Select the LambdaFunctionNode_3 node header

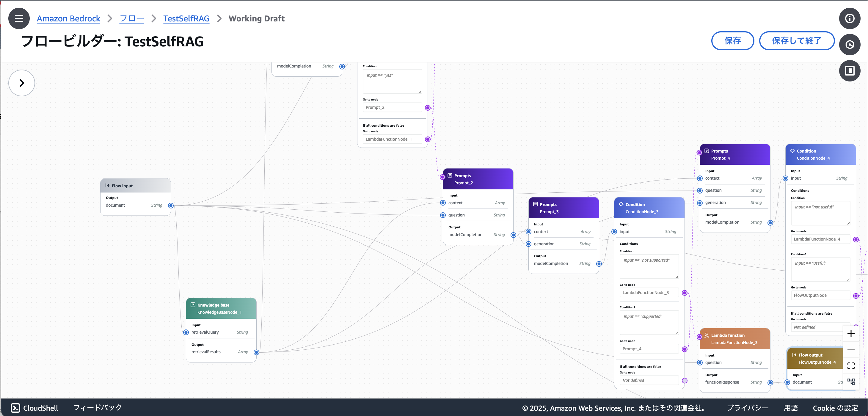pyautogui.click(x=735, y=339)
